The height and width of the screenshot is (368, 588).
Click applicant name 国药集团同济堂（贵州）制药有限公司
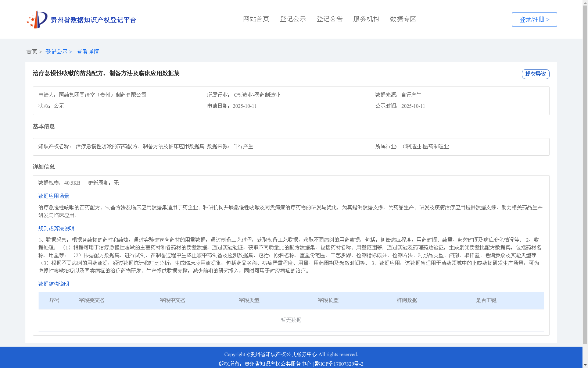[103, 95]
